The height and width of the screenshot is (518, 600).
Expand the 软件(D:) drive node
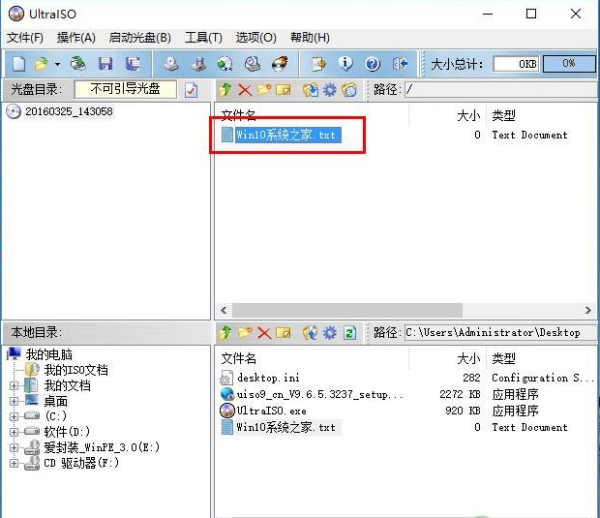click(14, 432)
